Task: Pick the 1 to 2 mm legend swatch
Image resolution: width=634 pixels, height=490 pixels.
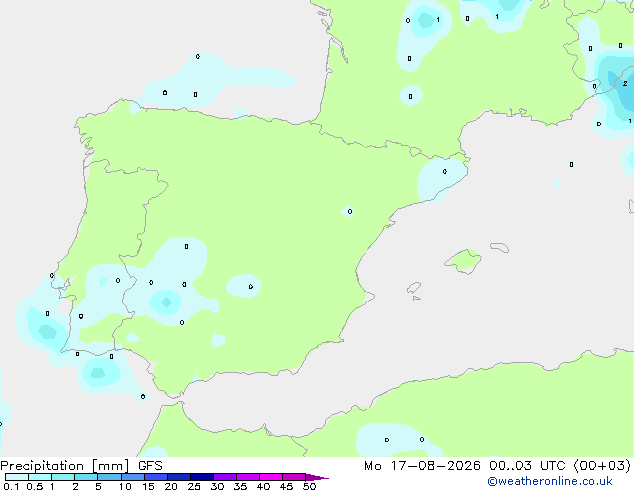Action: [x=63, y=477]
